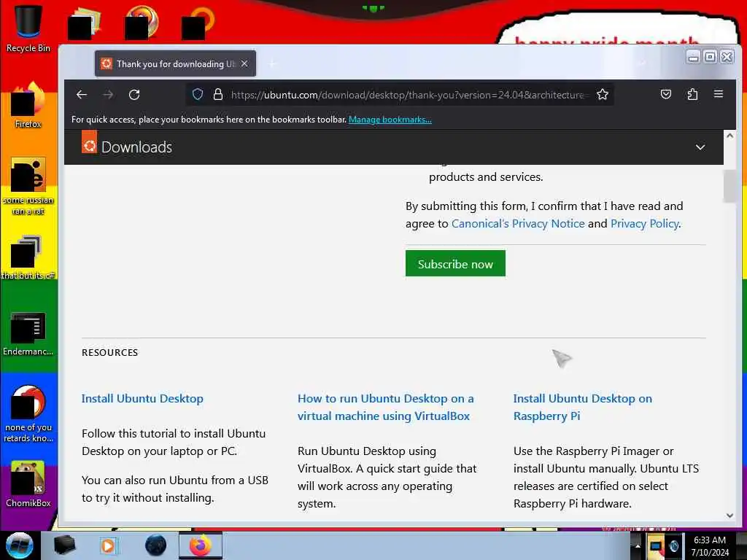Open the VirtualBox virtual machine guide link

(x=385, y=407)
